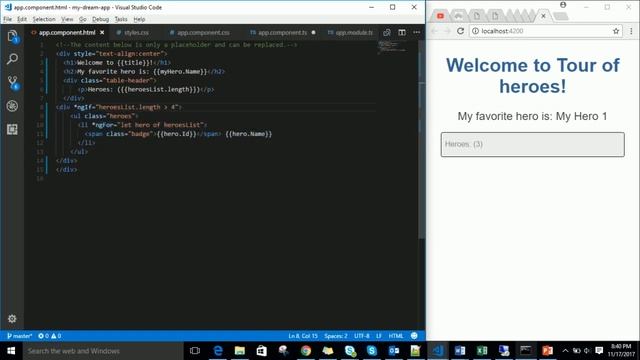Open a new Chrome tab
The image size is (640, 360).
[561, 16]
